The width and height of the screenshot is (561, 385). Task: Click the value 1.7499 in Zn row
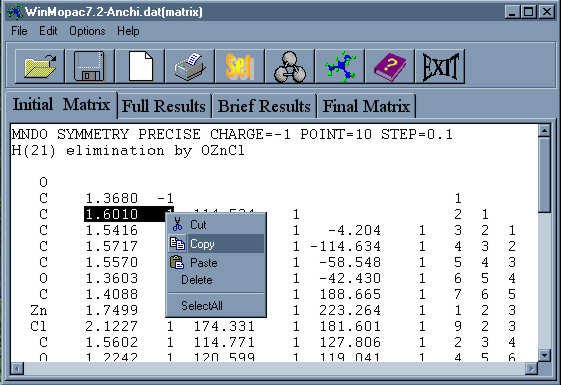[x=111, y=310]
